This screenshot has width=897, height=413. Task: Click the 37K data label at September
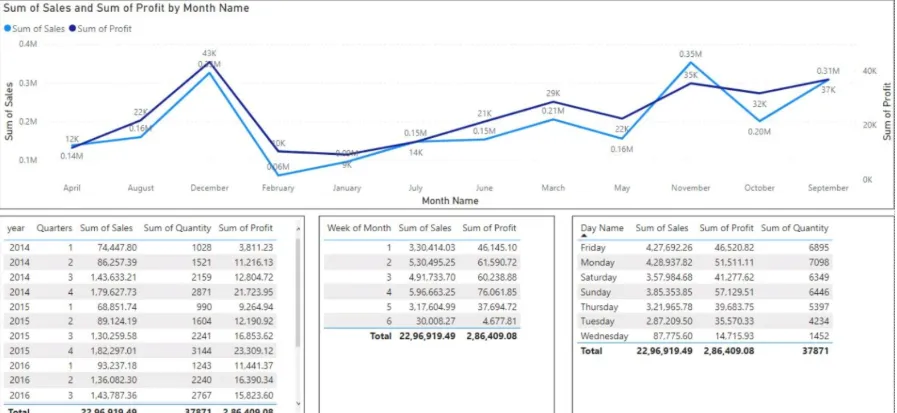click(x=828, y=90)
